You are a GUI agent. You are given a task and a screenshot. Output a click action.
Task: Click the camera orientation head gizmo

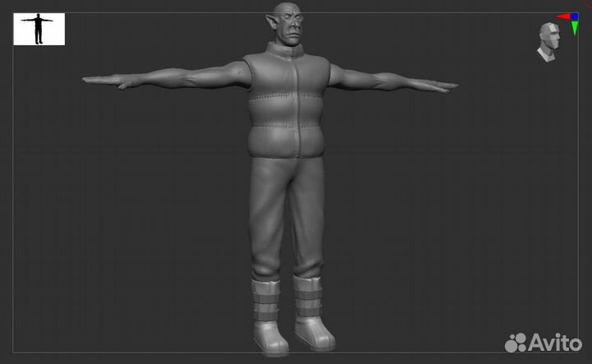coord(548,41)
